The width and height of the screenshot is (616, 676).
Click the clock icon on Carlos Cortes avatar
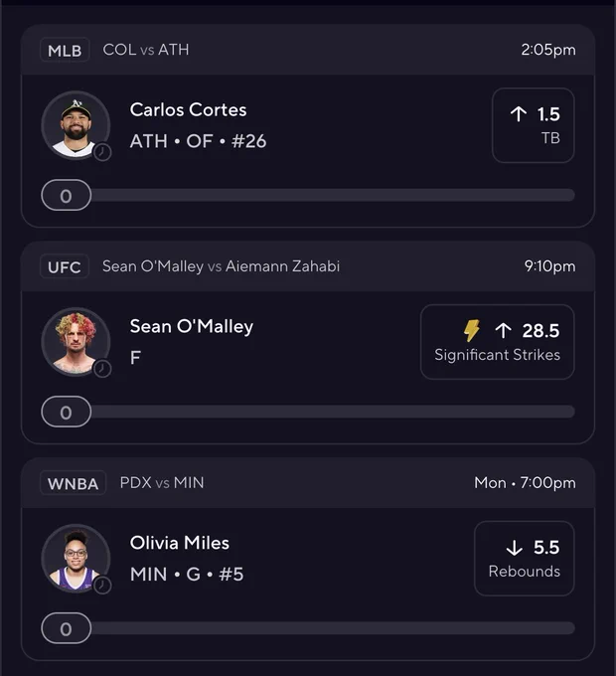(102, 152)
